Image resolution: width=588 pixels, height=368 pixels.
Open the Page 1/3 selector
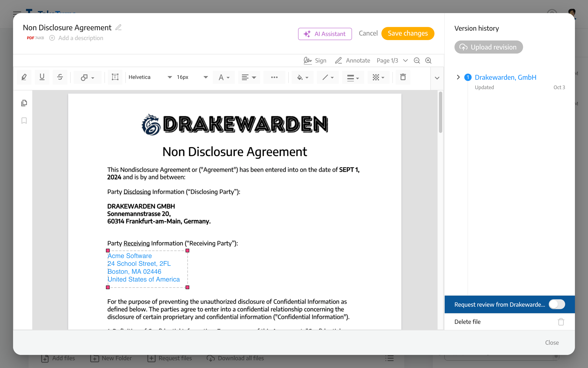392,60
